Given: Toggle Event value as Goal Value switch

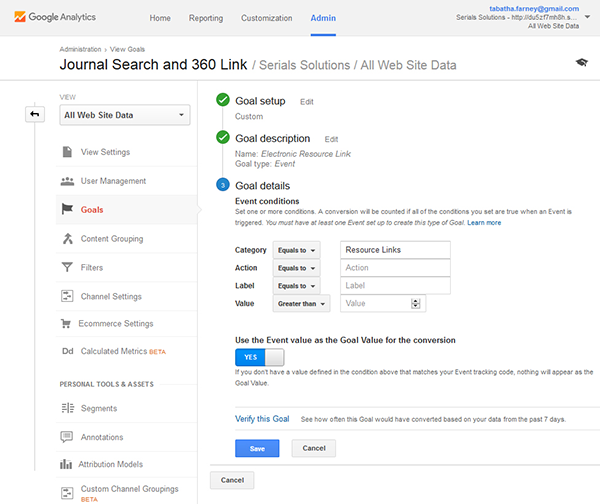Looking at the screenshot, I should (x=259, y=357).
